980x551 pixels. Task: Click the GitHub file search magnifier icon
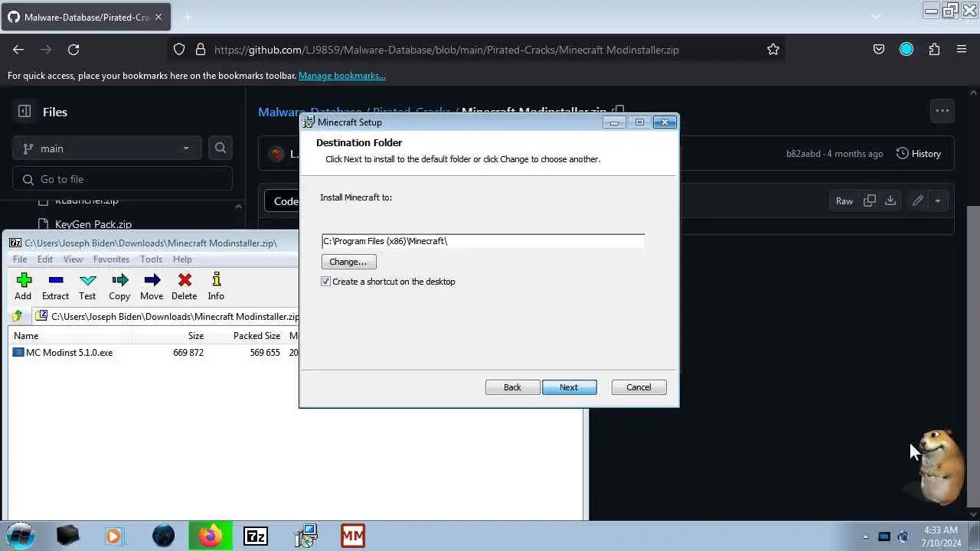click(220, 148)
